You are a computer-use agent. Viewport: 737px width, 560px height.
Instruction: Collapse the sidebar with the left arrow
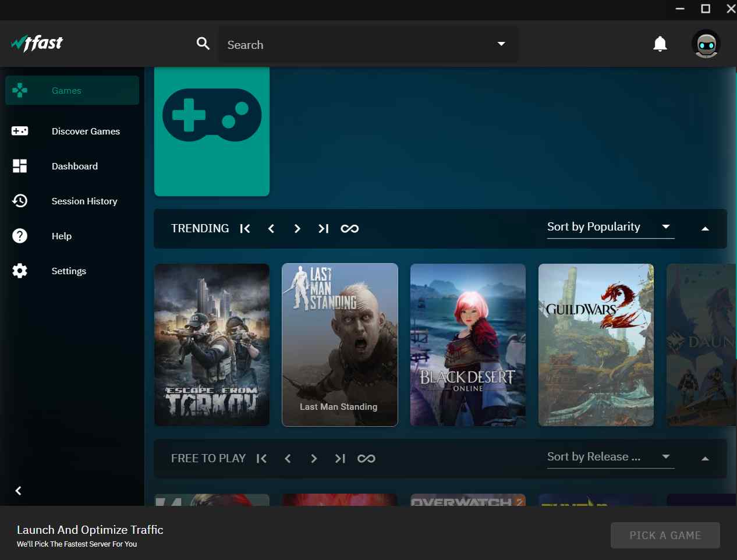point(18,491)
